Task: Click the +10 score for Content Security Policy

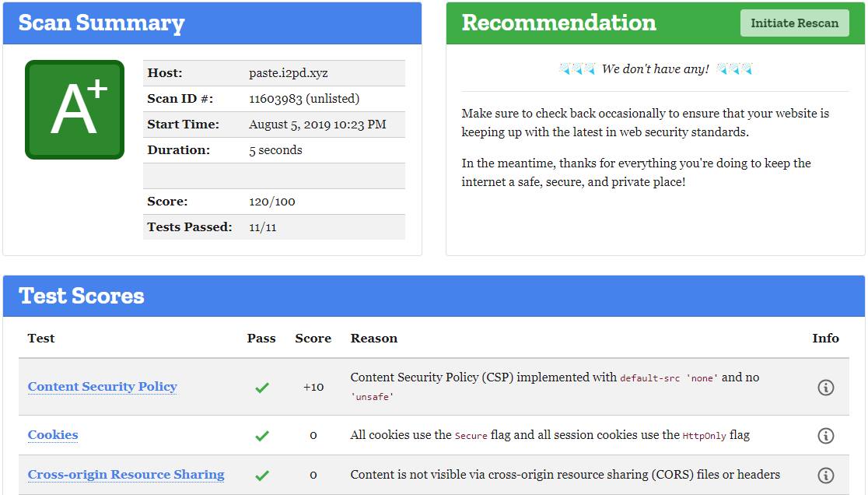Action: pos(313,387)
